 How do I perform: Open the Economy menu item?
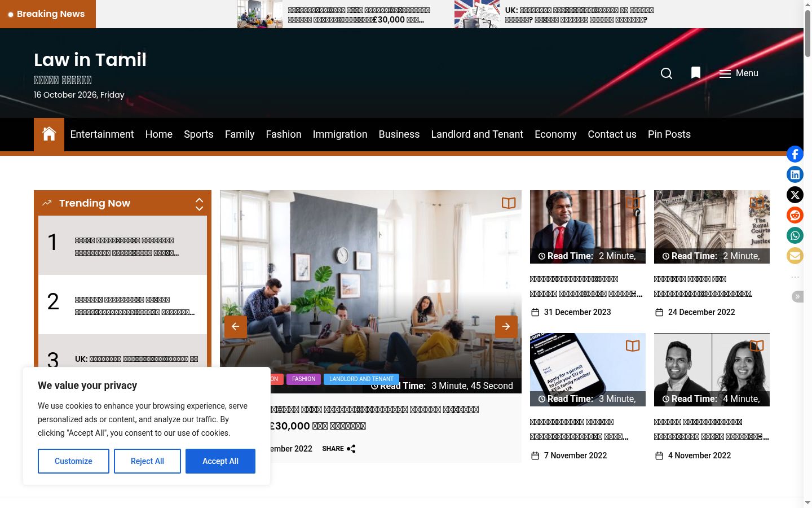[x=555, y=134]
